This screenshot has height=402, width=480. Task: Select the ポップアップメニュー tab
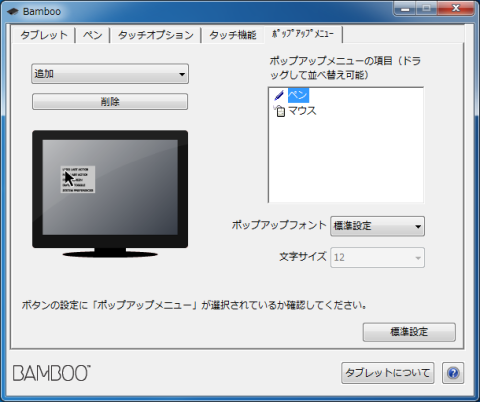pos(303,34)
